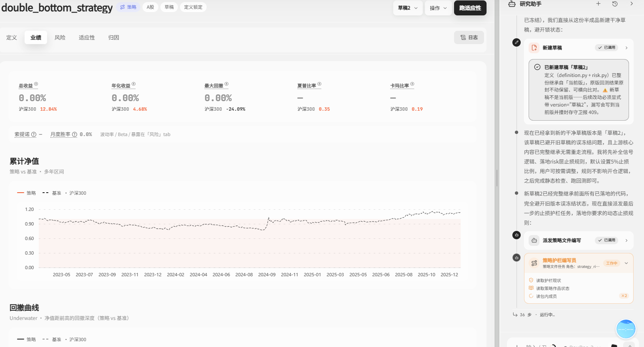
Task: Open the 风险 tab
Action: coord(60,37)
